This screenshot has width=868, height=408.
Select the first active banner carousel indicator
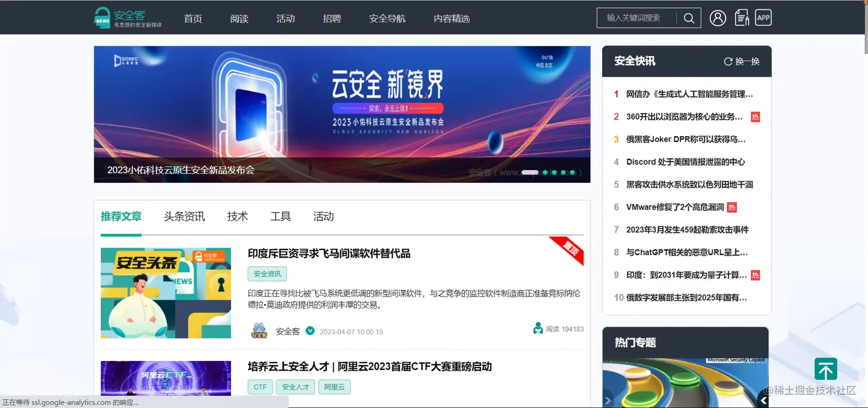click(529, 172)
